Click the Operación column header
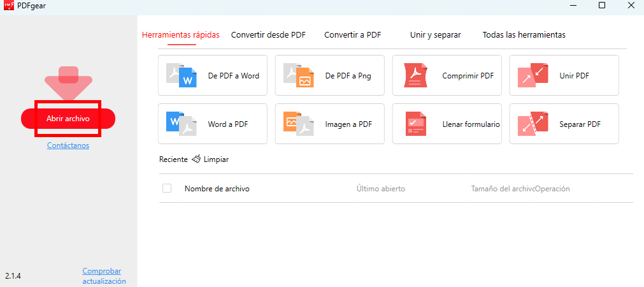The image size is (644, 287). [552, 189]
